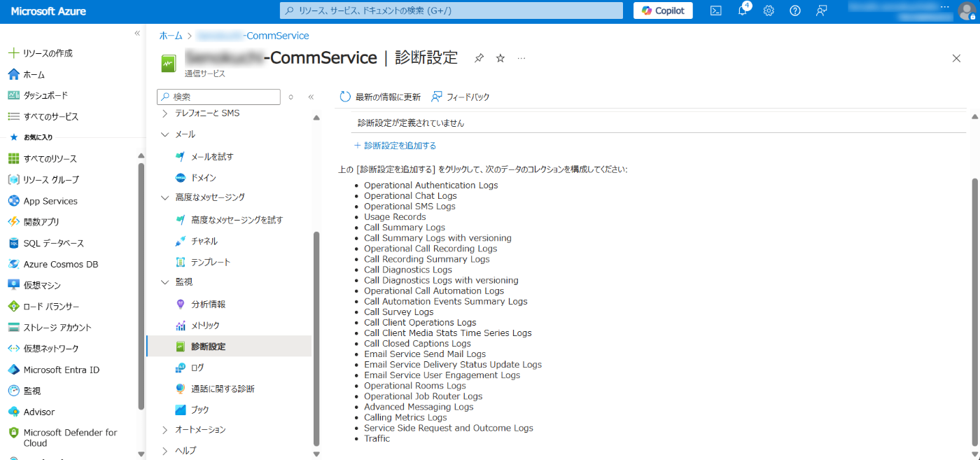980x460 pixels.
Task: Click the user account avatar
Action: click(966, 11)
